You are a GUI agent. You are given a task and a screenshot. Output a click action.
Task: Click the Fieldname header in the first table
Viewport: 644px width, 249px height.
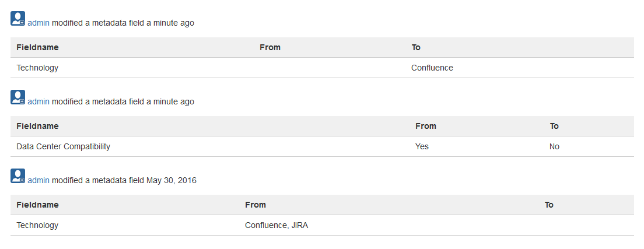(x=37, y=47)
